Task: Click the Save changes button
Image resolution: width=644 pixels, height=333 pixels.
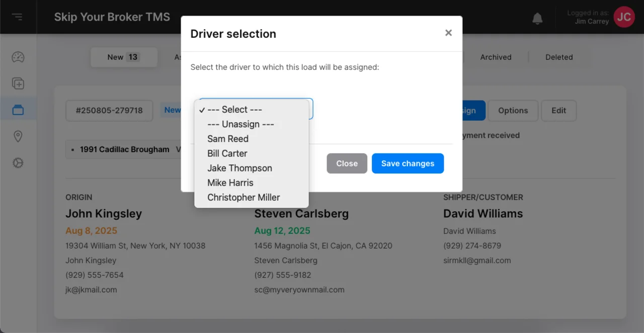Action: click(408, 163)
